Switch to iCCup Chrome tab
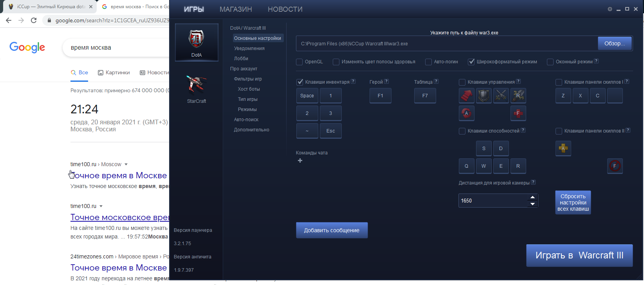This screenshot has width=644, height=285. (51, 7)
